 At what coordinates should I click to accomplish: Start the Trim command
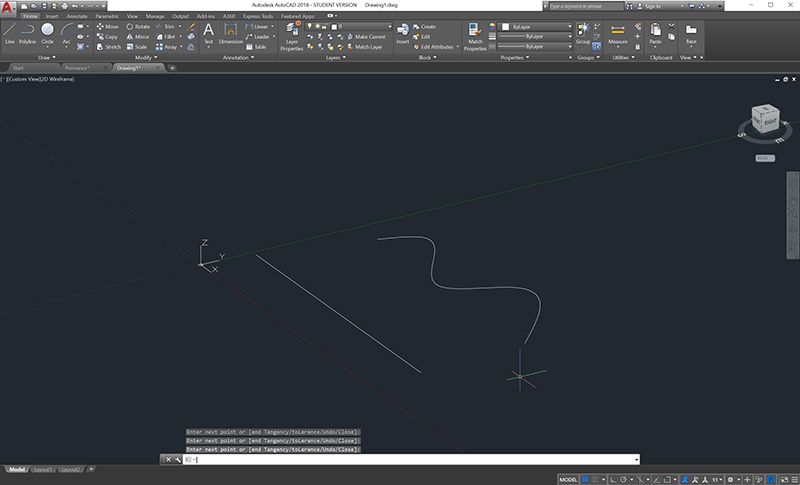(165, 27)
